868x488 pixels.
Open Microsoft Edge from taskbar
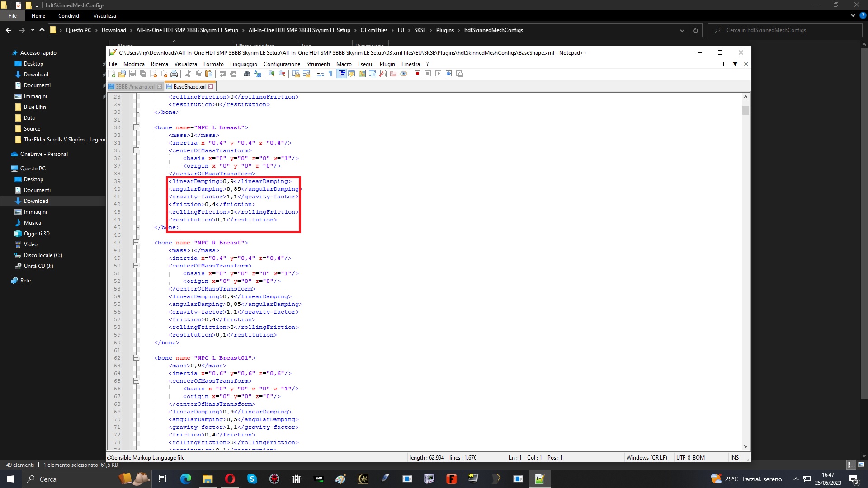pos(185,479)
